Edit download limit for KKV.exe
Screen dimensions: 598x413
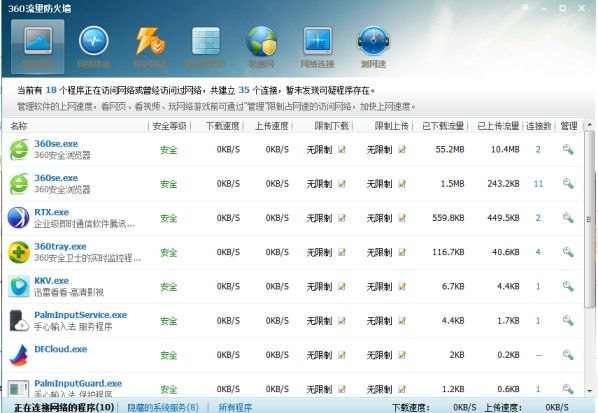coord(342,287)
